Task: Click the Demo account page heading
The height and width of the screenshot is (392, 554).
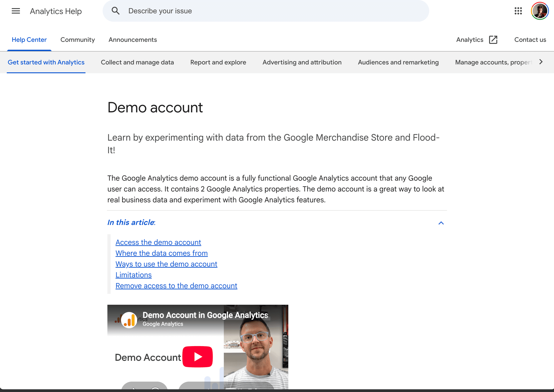Action: point(155,107)
